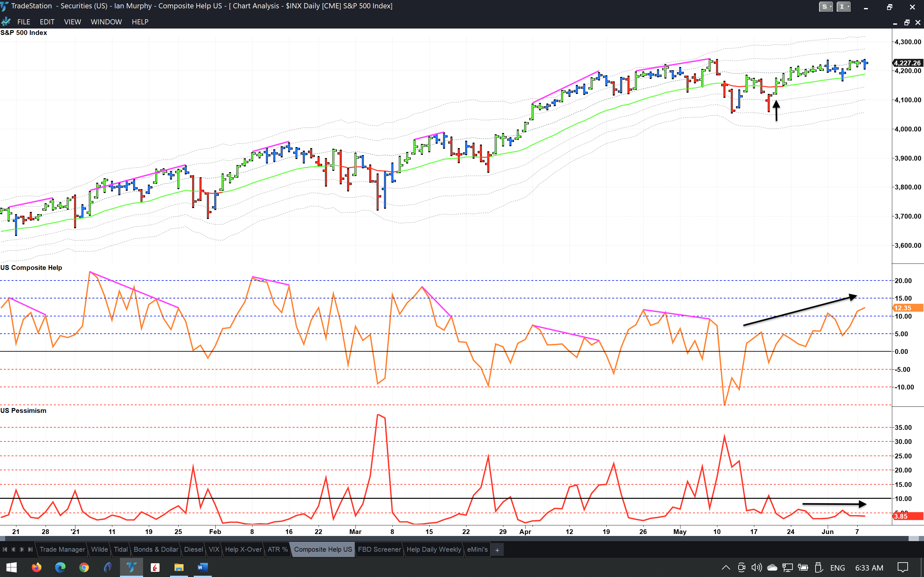Switch to the Bonds & Dollar tab
The width and height of the screenshot is (924, 577).
click(x=156, y=549)
